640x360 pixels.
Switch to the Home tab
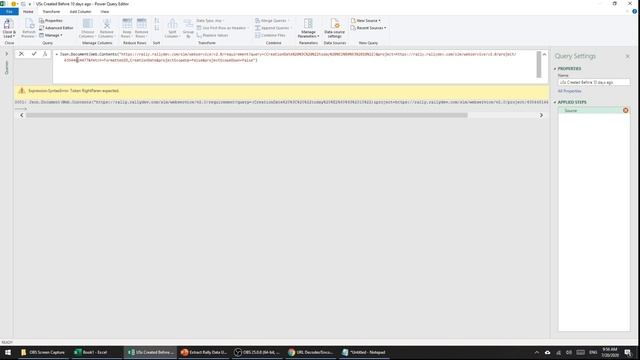tap(28, 11)
